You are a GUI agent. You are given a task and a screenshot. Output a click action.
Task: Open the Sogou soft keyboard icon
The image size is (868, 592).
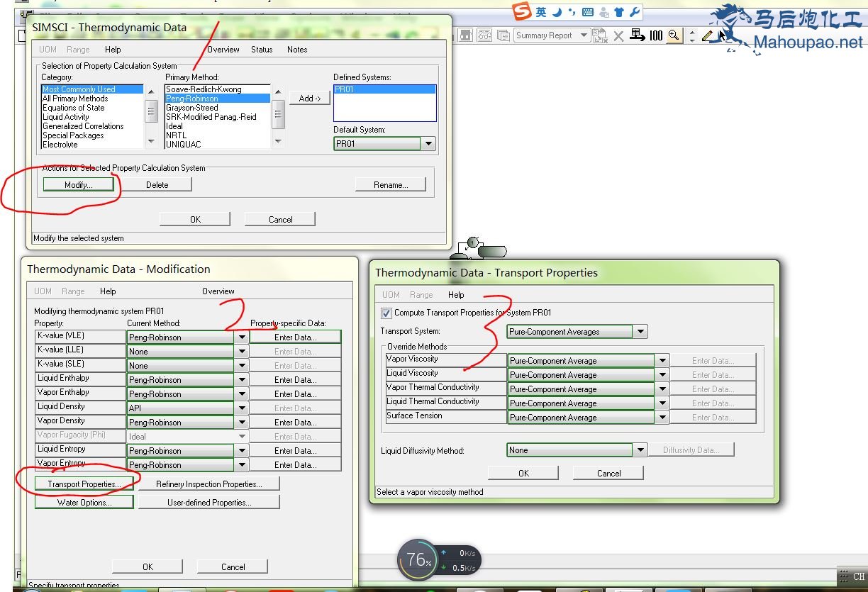(x=588, y=12)
